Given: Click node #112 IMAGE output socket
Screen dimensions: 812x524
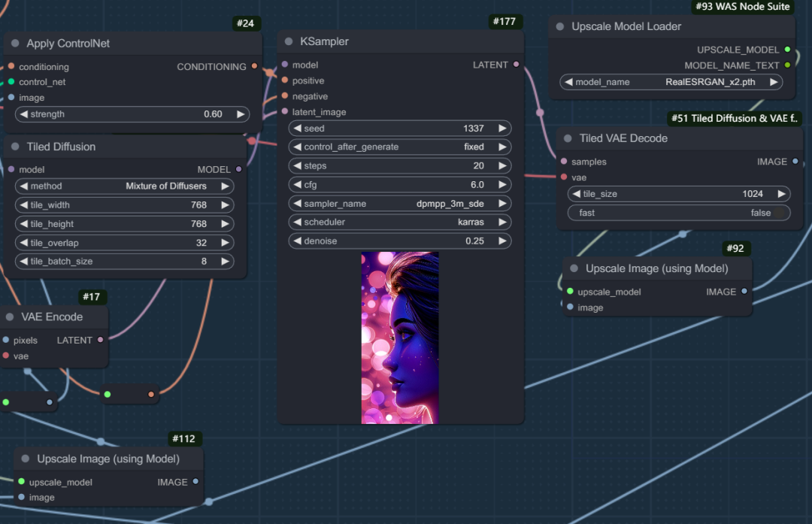Looking at the screenshot, I should point(195,481).
